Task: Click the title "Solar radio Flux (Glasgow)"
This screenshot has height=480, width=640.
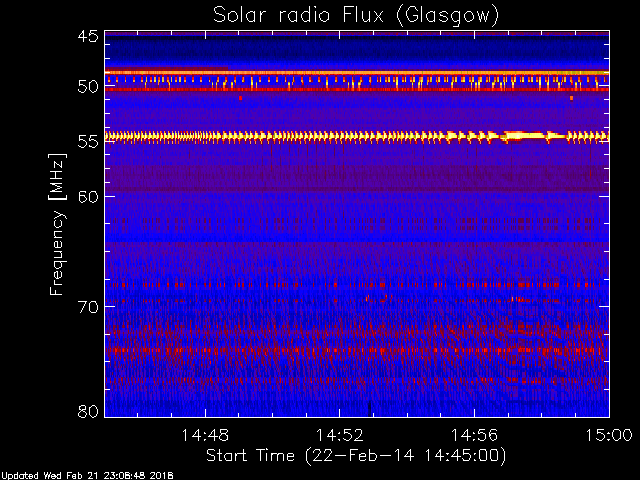Action: 356,16
